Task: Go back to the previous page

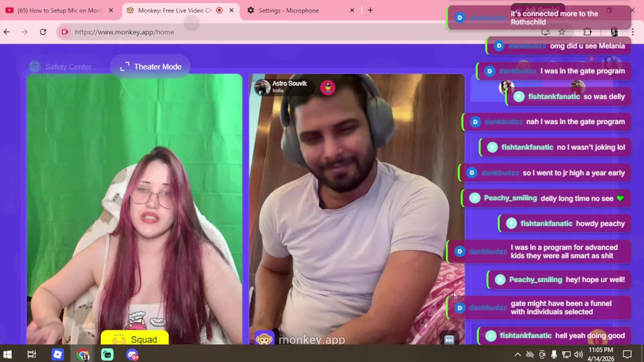Action: (7, 32)
